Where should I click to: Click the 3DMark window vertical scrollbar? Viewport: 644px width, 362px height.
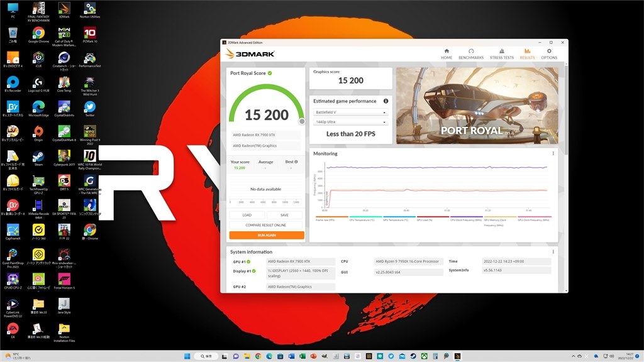click(567, 109)
